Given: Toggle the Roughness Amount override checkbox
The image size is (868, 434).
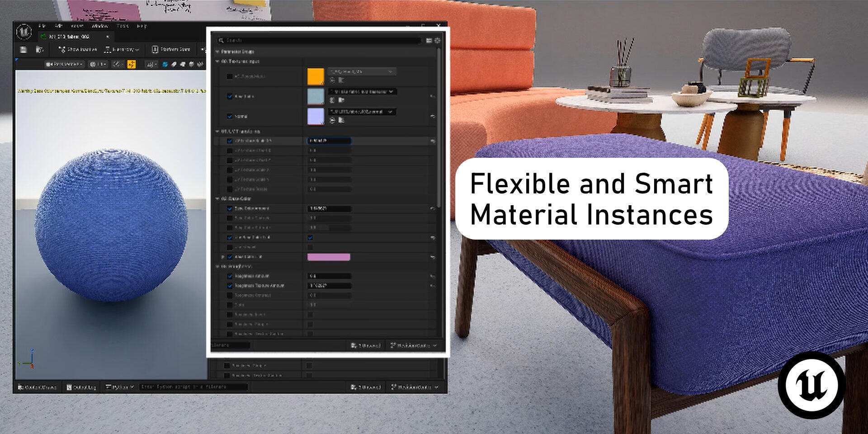Looking at the screenshot, I should [230, 276].
